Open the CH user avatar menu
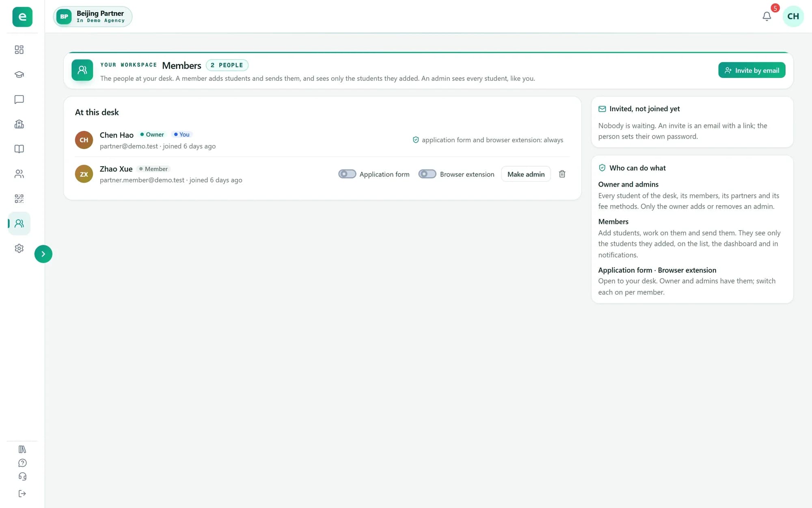The image size is (812, 508). pos(793,16)
